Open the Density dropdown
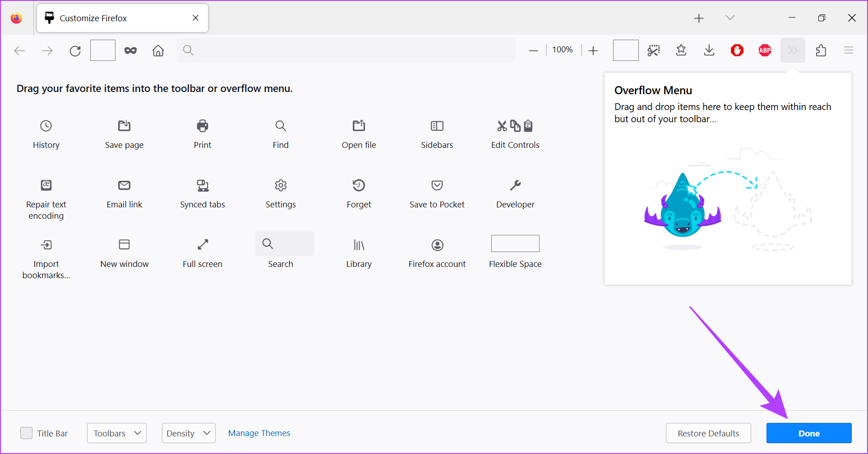Image resolution: width=868 pixels, height=454 pixels. point(189,433)
